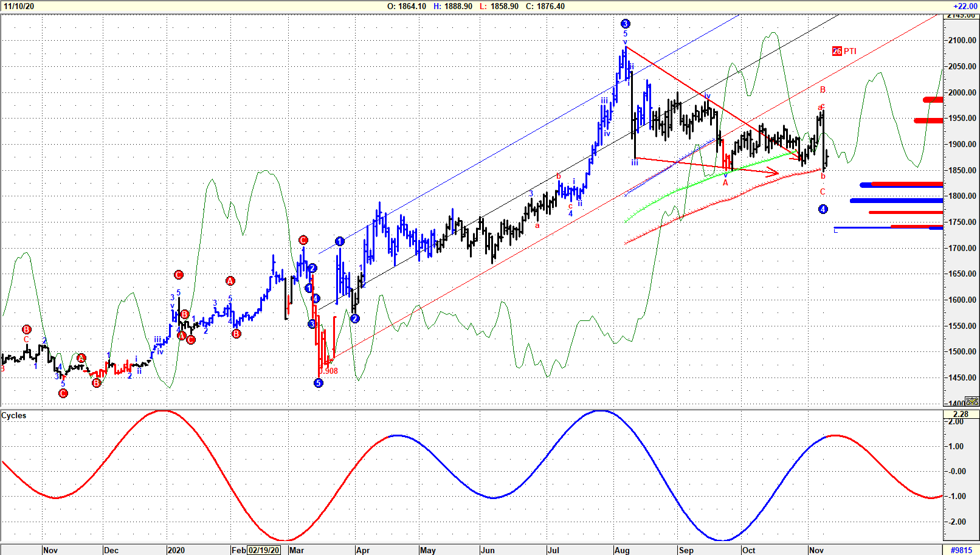Click the #9815 bar count box

click(961, 550)
